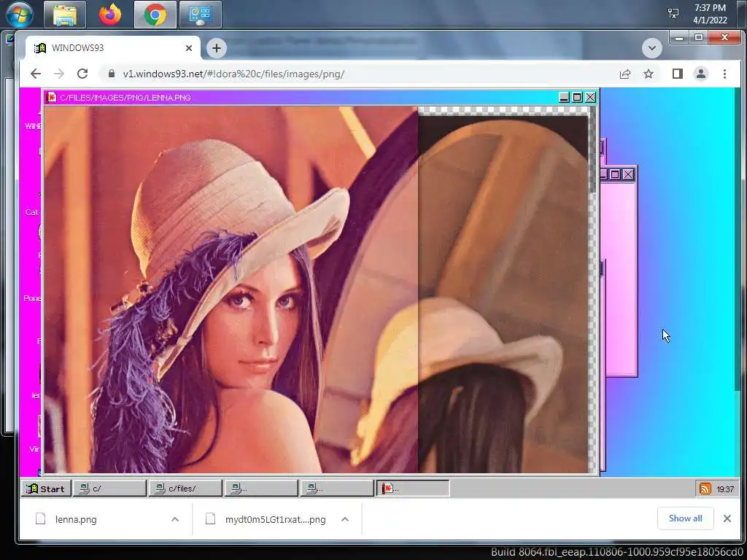Open the tab search dropdown in Chrome
The image size is (747, 560).
click(x=651, y=48)
